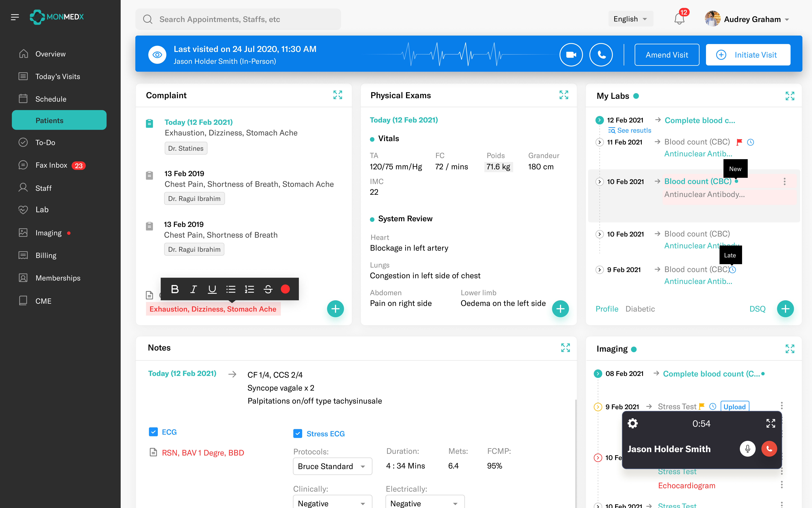Screen dimensions: 812x508
Task: Open the notifications bell
Action: [x=679, y=18]
